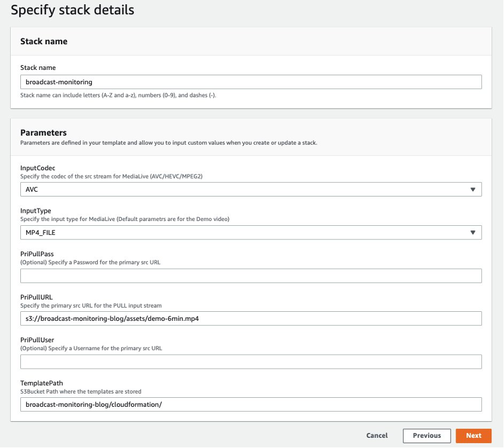Click the Previous button
The height and width of the screenshot is (448, 504).
[x=426, y=435]
